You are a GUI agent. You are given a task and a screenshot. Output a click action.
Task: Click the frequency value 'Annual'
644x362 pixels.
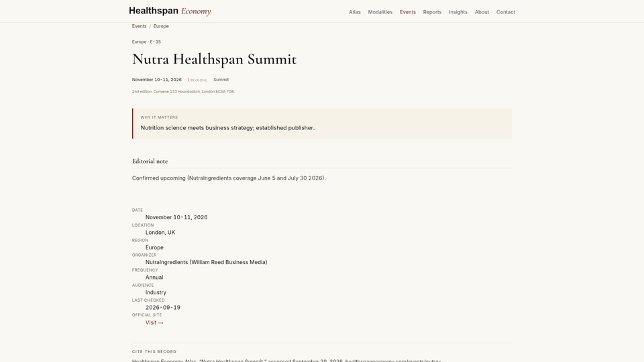tap(154, 278)
